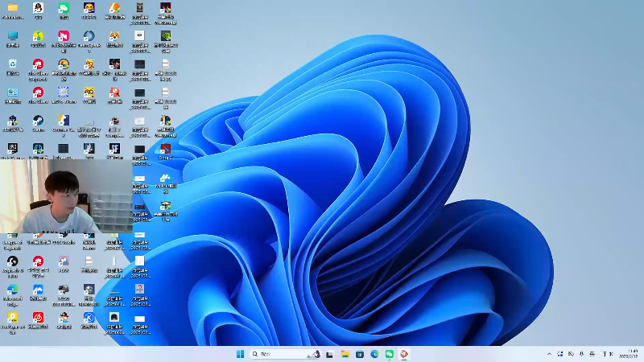Open File Explorer from the taskbar
This screenshot has width=644, height=362.
(345, 354)
